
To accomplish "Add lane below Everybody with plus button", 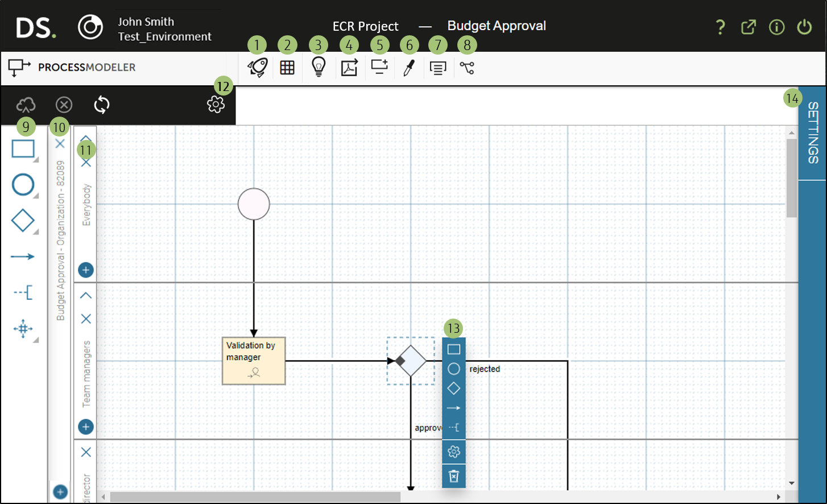I will tap(86, 270).
